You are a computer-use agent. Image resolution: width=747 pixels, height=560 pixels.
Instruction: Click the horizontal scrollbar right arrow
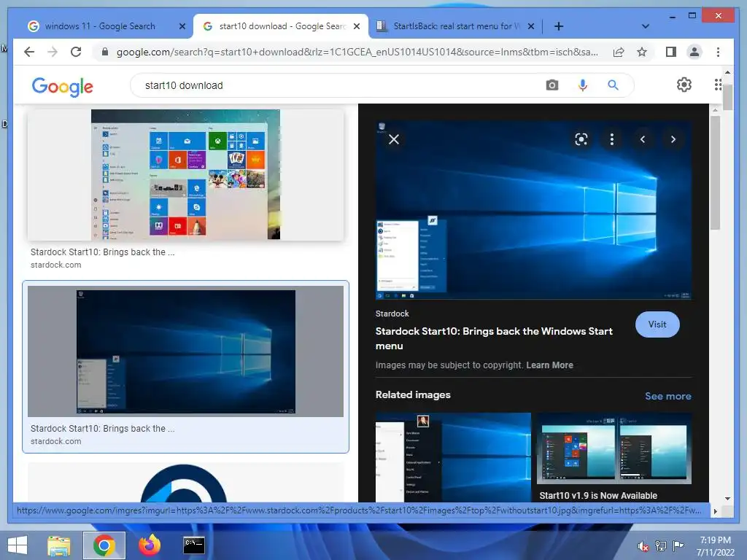pos(715,511)
